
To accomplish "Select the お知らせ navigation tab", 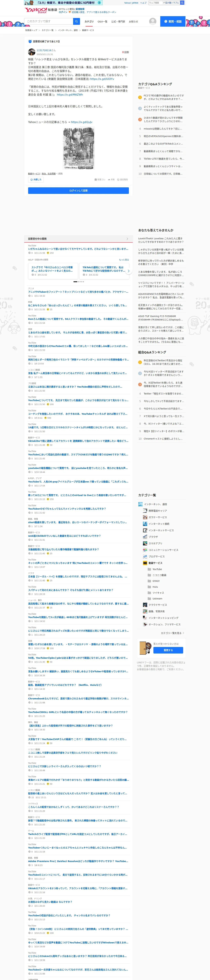I will pos(133,22).
